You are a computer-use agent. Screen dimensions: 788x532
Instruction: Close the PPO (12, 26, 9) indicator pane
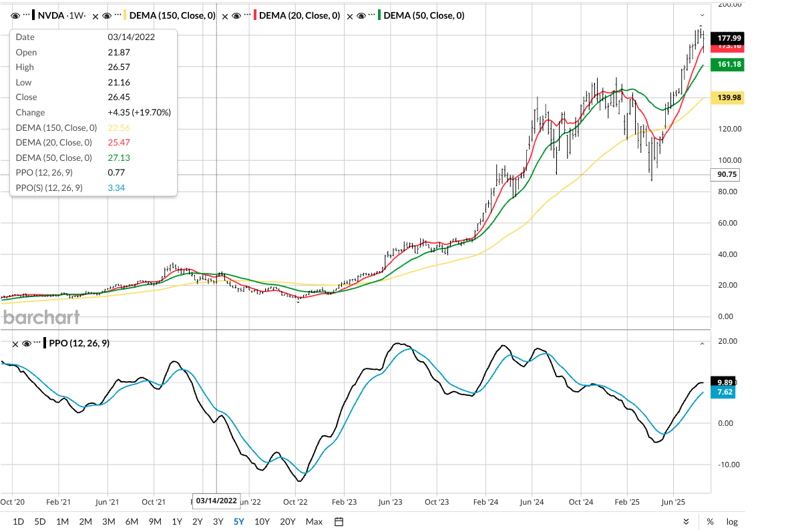click(x=15, y=344)
